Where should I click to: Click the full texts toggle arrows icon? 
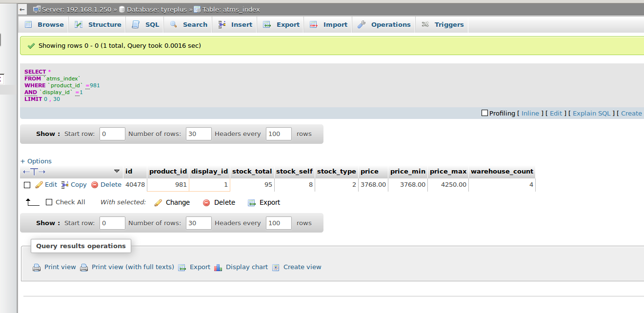[34, 172]
